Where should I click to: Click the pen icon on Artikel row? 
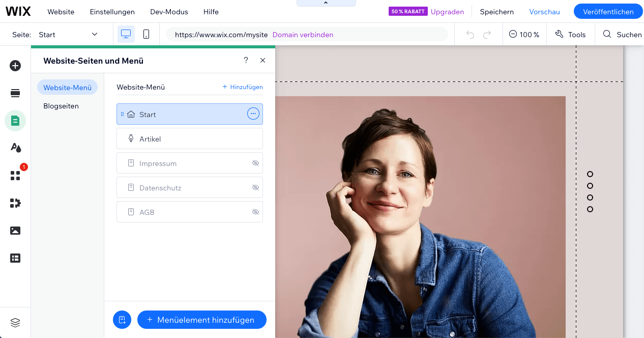(x=131, y=138)
